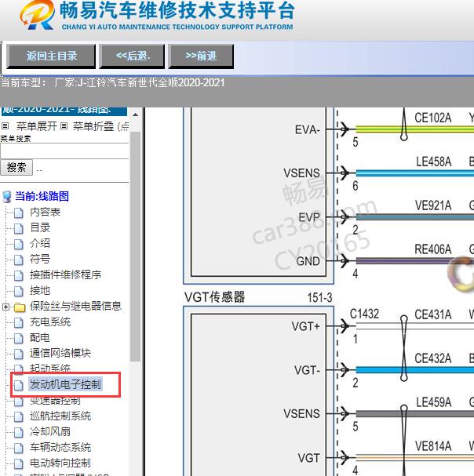
Task: Click page icon beside 介绍
Action: [19, 245]
